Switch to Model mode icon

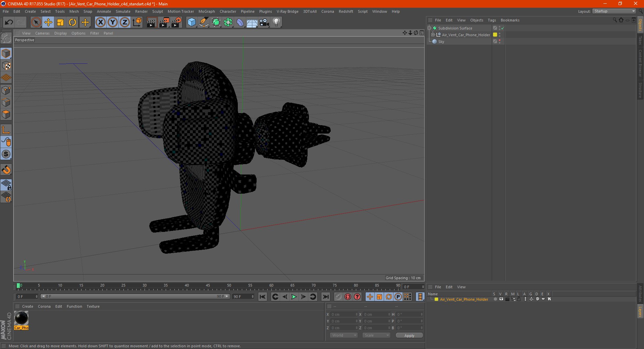pos(6,53)
